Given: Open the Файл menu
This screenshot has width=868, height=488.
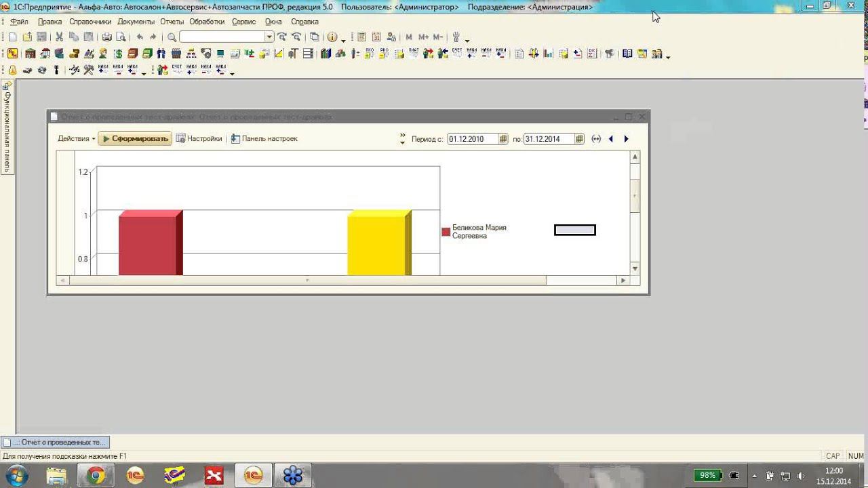Looking at the screenshot, I should [19, 22].
